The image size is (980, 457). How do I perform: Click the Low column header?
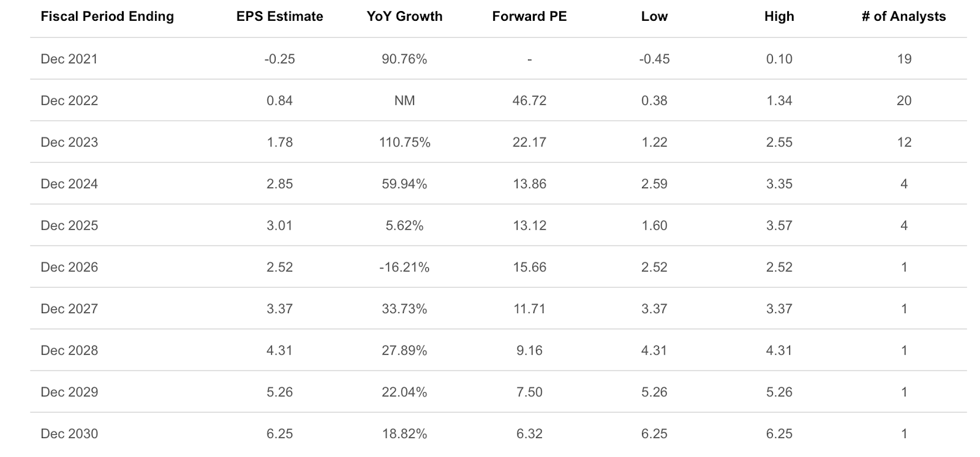[654, 17]
